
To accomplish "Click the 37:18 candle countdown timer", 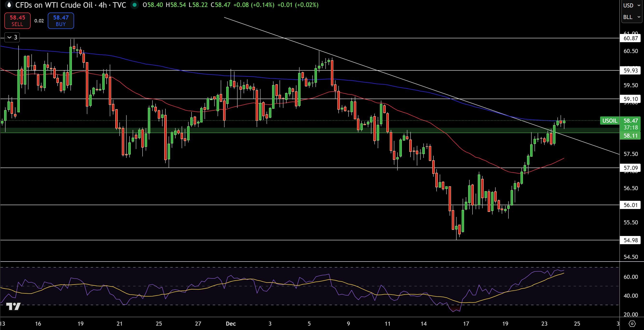I will pos(630,128).
